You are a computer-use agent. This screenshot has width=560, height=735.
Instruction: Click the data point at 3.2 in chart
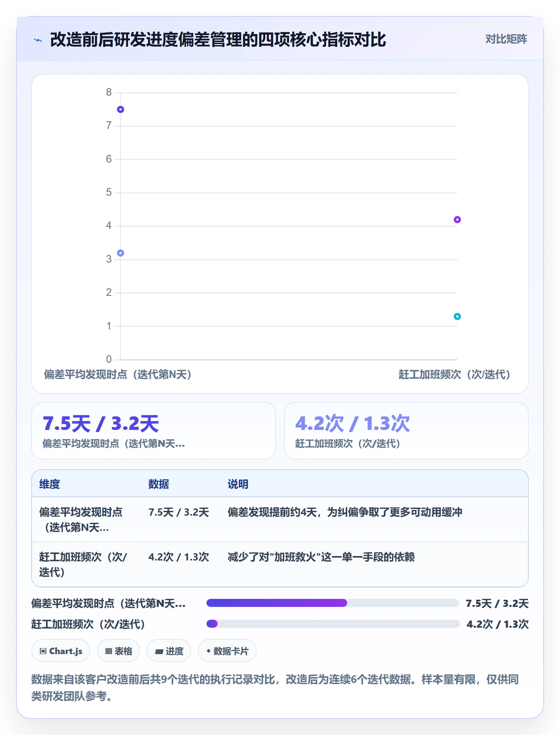point(120,253)
